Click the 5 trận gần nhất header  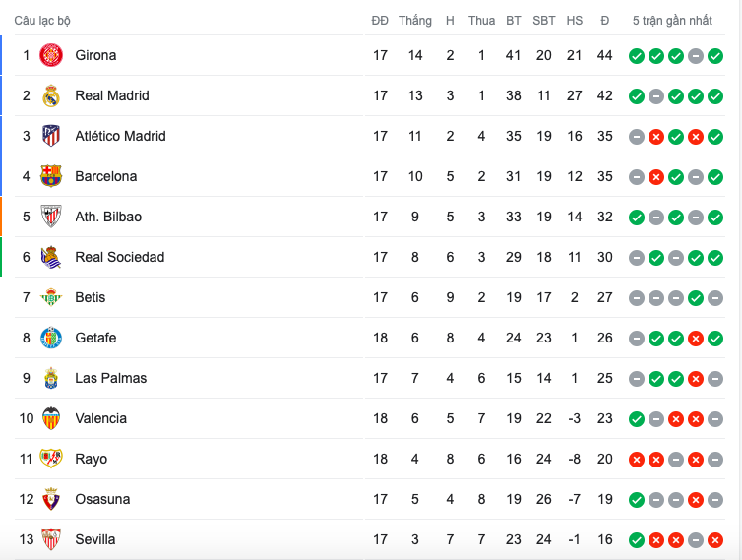point(672,21)
